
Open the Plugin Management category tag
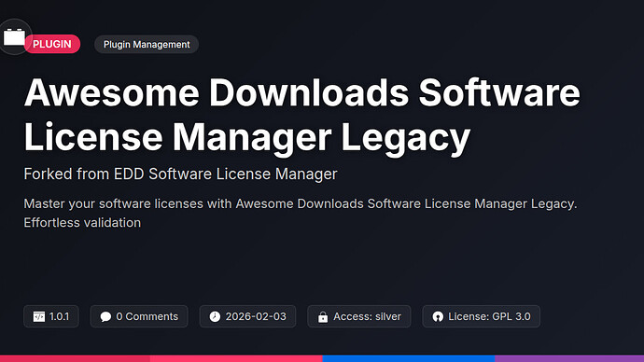coord(147,45)
